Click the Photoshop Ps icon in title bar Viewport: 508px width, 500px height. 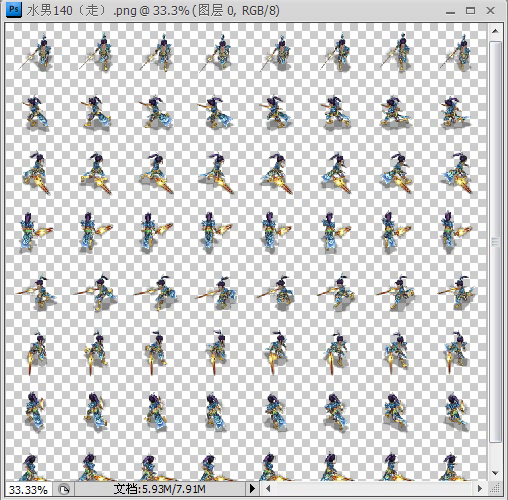(x=14, y=10)
